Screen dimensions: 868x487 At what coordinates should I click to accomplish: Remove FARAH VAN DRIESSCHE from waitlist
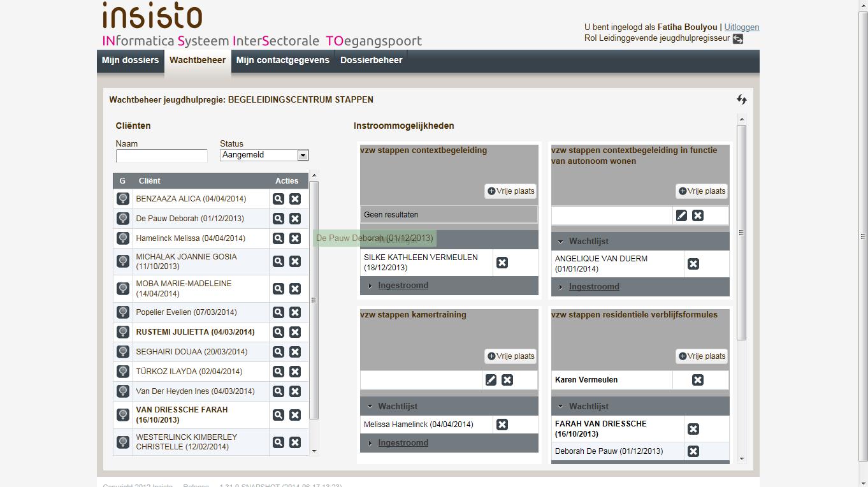[693, 429]
